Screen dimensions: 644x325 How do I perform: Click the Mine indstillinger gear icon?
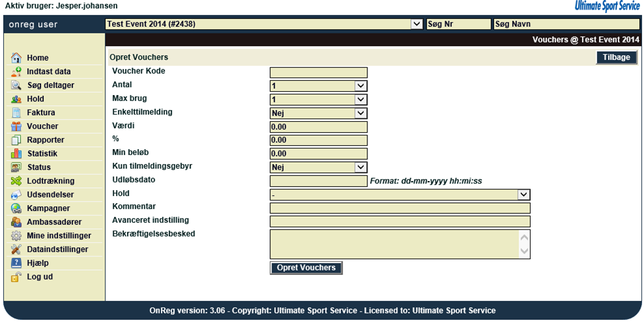coord(16,236)
